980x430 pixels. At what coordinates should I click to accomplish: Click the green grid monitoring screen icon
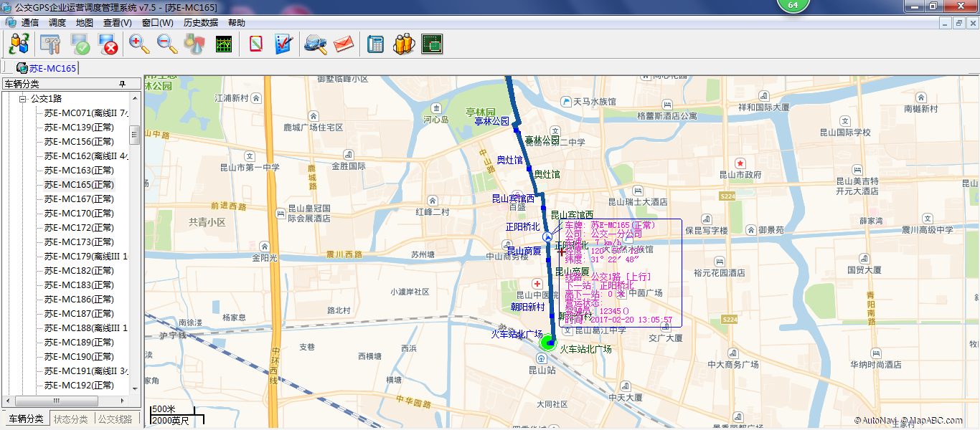coord(432,44)
